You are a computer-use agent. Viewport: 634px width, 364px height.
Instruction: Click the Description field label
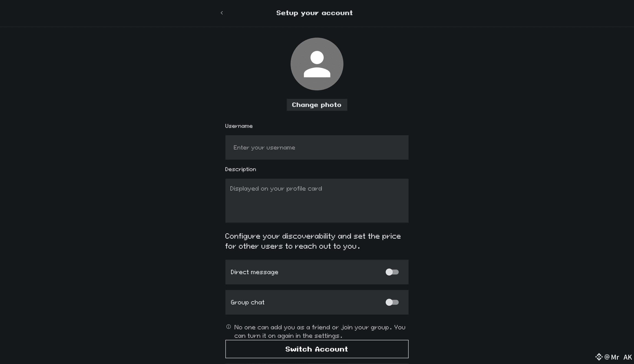(x=240, y=169)
